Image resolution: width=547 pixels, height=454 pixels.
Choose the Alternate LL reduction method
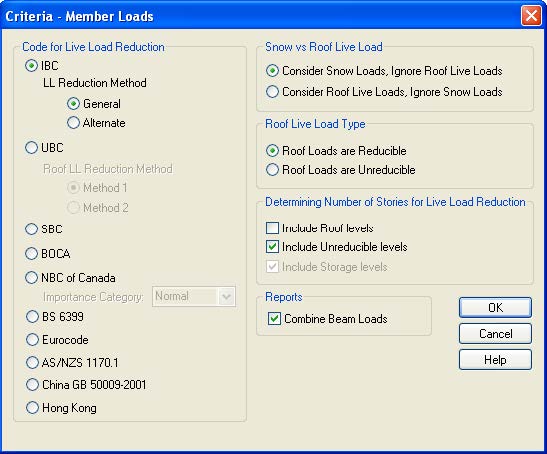(73, 122)
